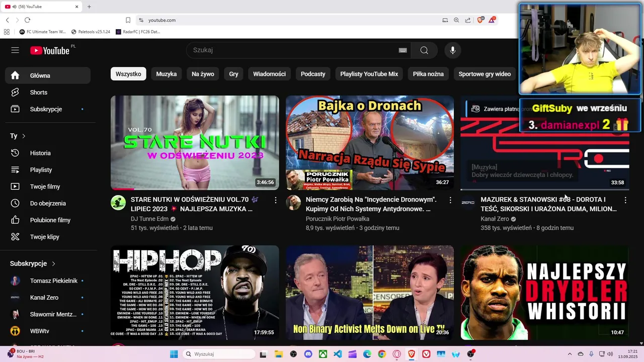644x362 pixels.
Task: Open the RadarFC bookmark
Action: pyautogui.click(x=138, y=32)
